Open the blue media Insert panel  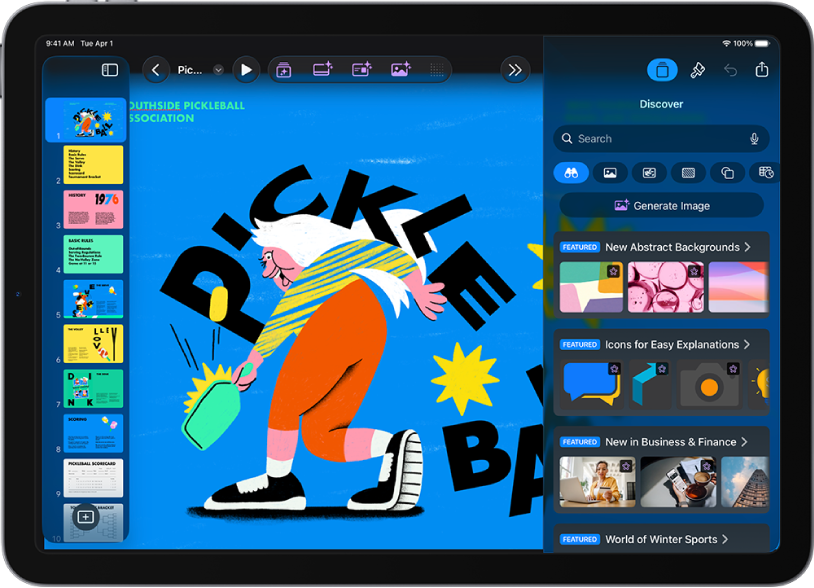coord(662,70)
